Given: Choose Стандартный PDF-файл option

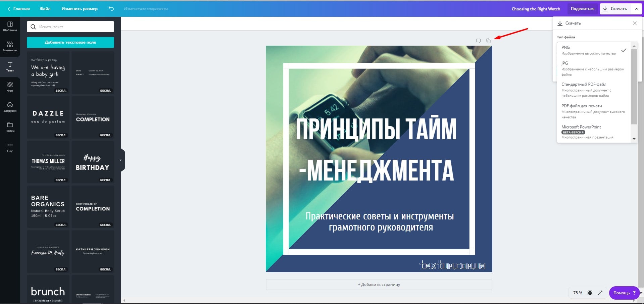Looking at the screenshot, I should [593, 90].
